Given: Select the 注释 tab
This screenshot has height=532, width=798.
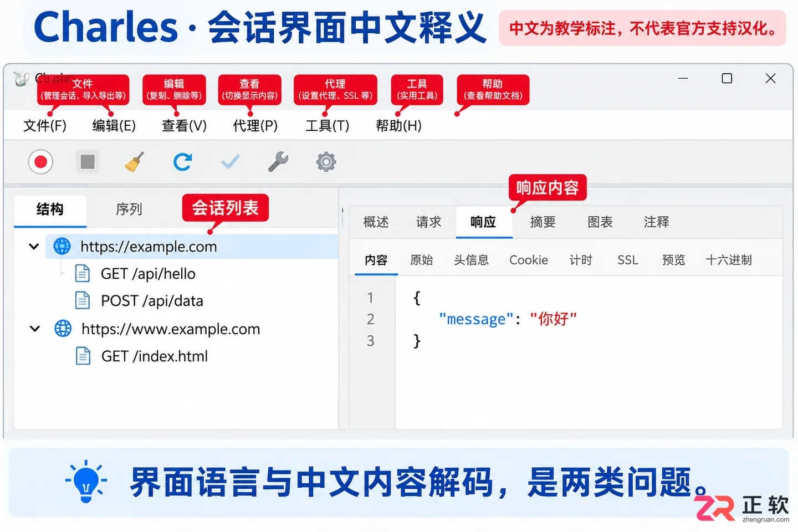Looking at the screenshot, I should point(657,222).
